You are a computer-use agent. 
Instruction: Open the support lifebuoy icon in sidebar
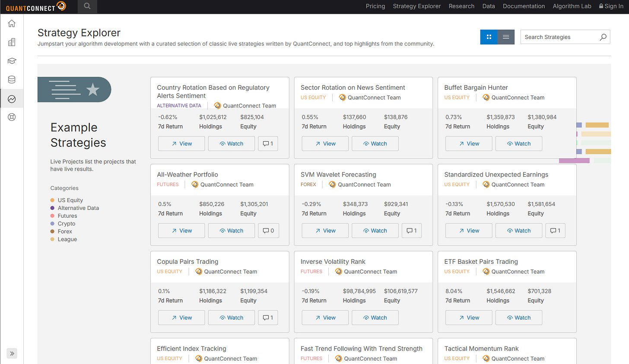12,117
